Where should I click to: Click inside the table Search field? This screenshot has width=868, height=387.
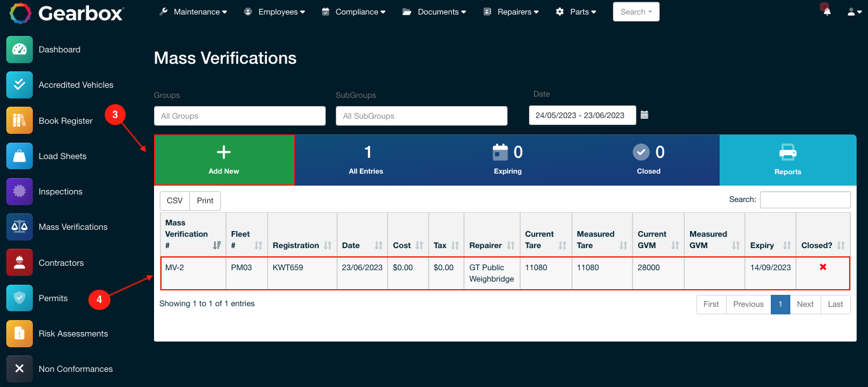pyautogui.click(x=805, y=199)
